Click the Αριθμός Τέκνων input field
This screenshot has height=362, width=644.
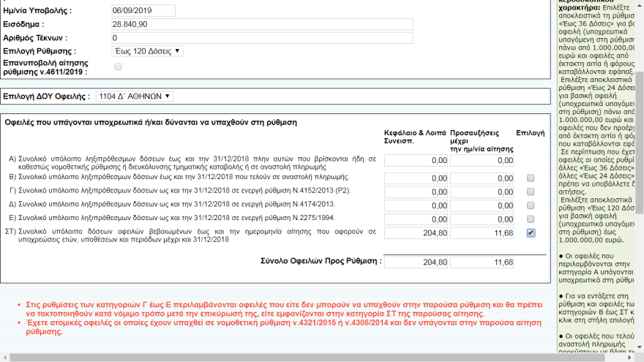click(x=261, y=37)
